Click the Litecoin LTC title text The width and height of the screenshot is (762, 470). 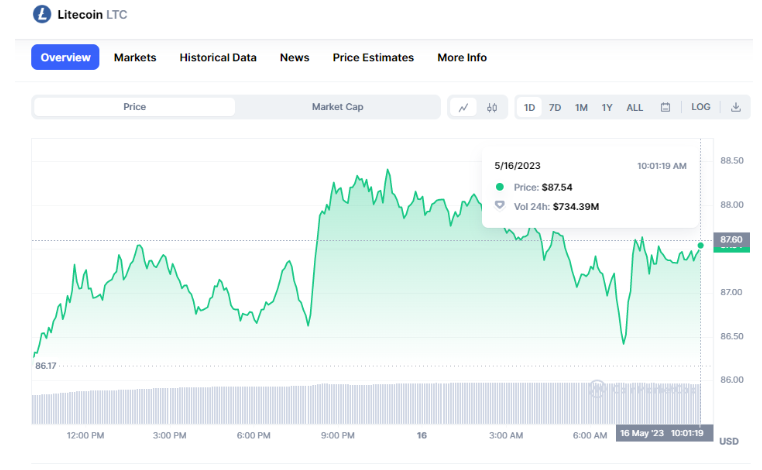[x=92, y=15]
